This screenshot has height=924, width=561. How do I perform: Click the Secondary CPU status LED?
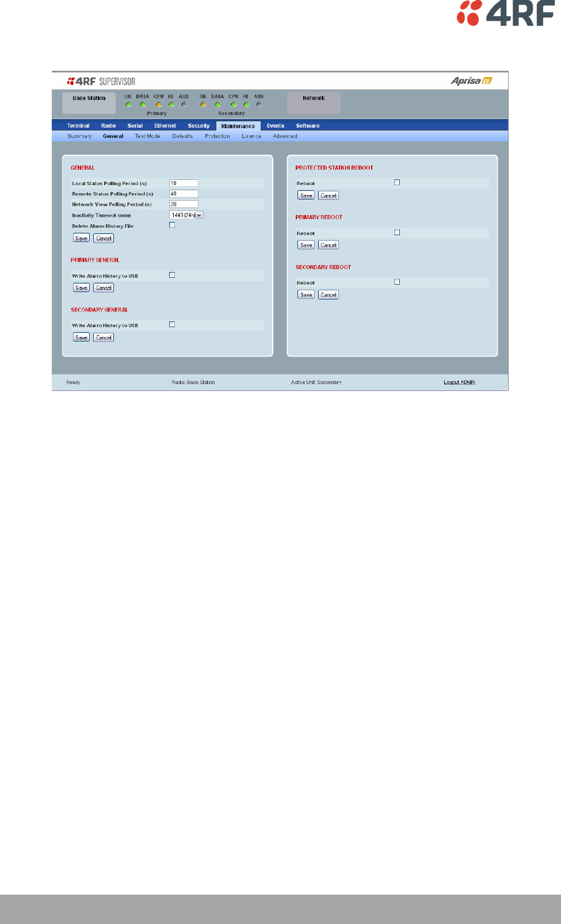(x=234, y=105)
